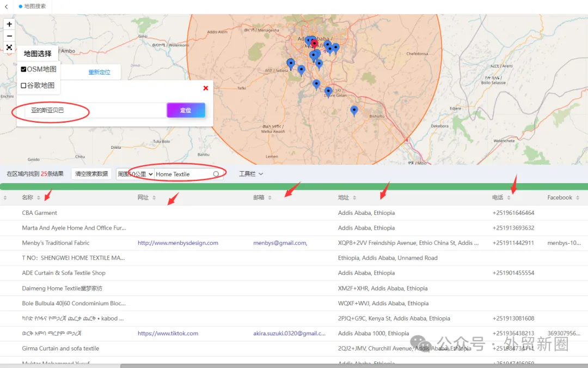588x368 pixels.
Task: Select the CBA Garment row name
Action: pyautogui.click(x=39, y=213)
